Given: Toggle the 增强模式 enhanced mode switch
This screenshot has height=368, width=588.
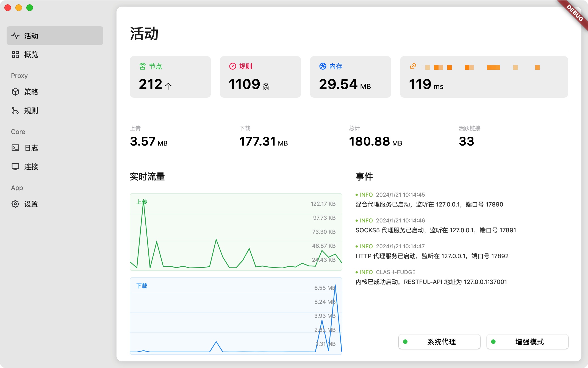Looking at the screenshot, I should coord(527,342).
